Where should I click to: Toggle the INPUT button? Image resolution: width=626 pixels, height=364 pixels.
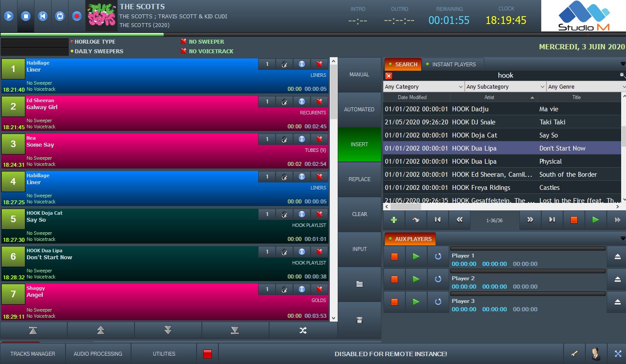click(x=360, y=249)
